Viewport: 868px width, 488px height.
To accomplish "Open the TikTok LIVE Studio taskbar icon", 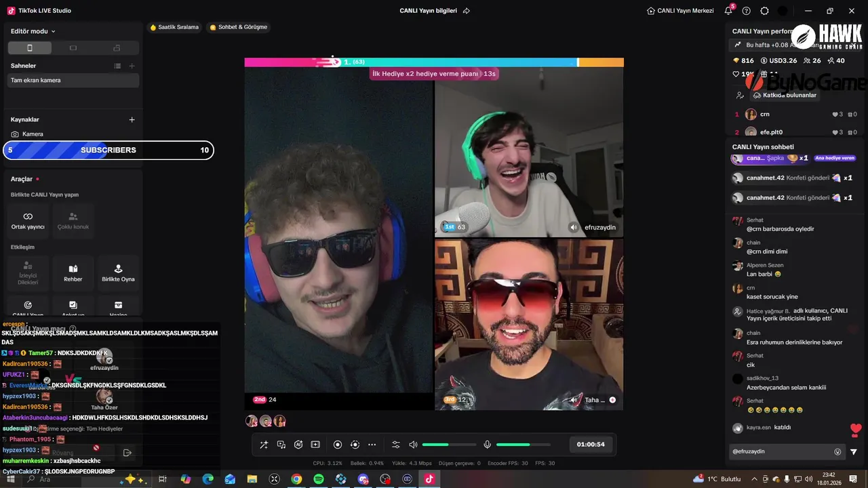I will click(x=429, y=479).
